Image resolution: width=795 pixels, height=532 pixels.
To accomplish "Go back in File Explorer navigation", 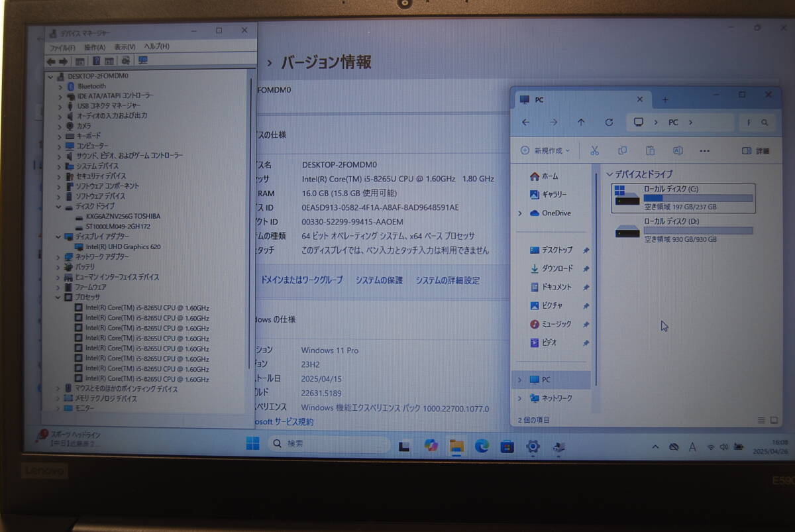I will tap(525, 123).
